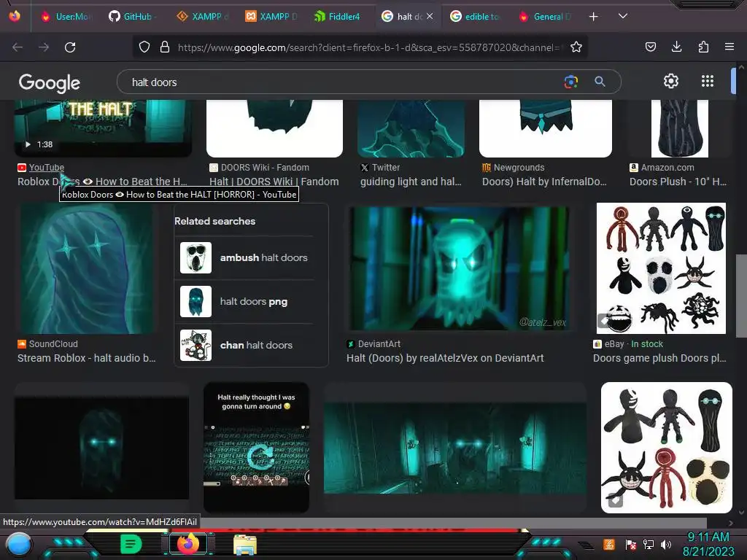Select related search halt doors png
The image size is (747, 560).
244,301
